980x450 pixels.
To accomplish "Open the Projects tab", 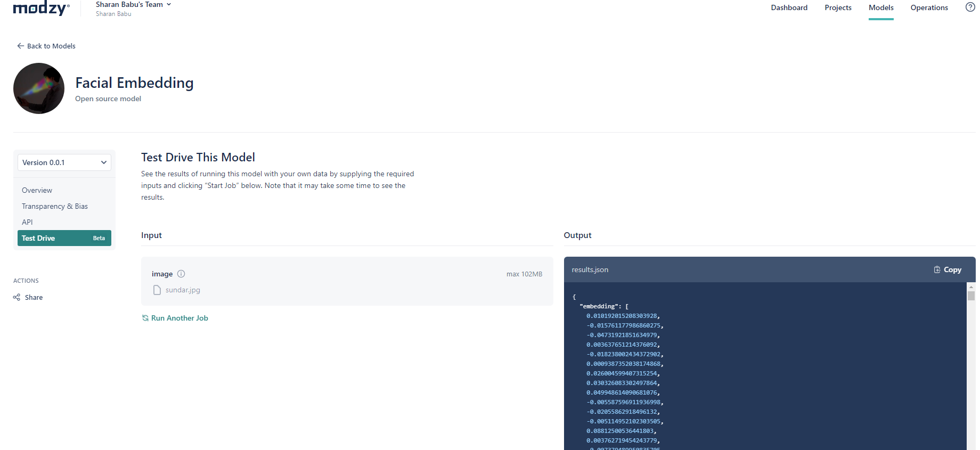I will 838,7.
